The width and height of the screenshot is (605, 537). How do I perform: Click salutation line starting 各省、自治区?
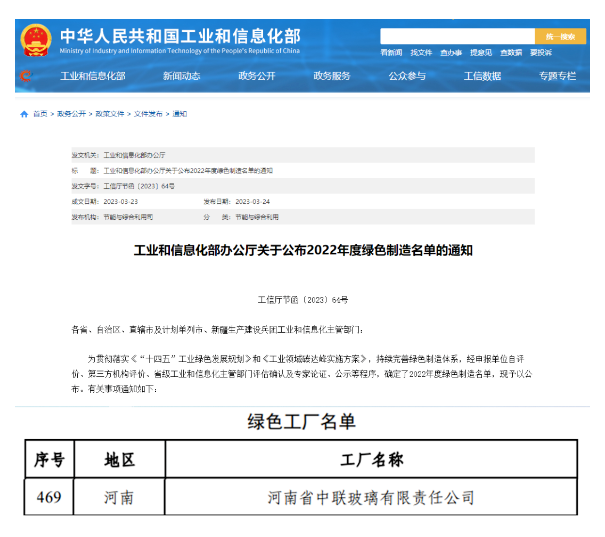tap(217, 329)
